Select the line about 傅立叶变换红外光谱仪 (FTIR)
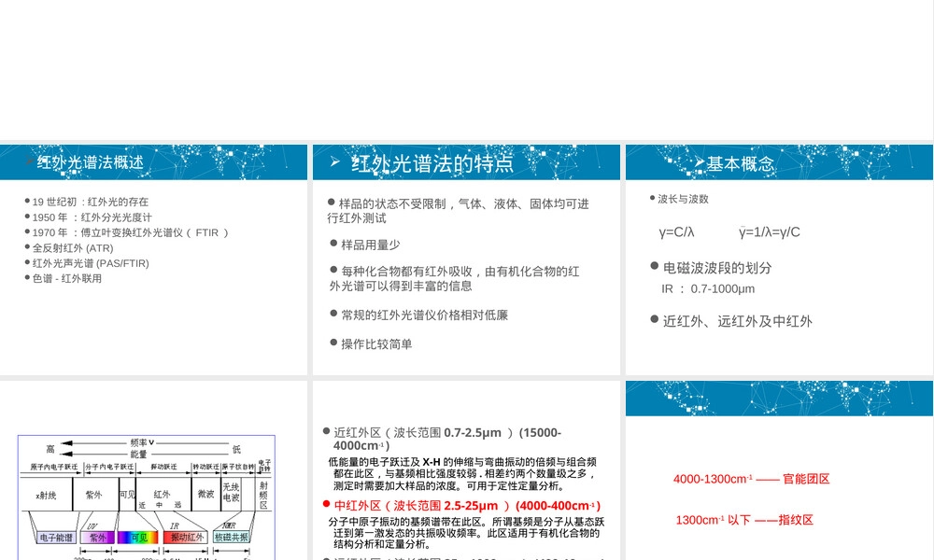The image size is (934, 560). [x=131, y=232]
